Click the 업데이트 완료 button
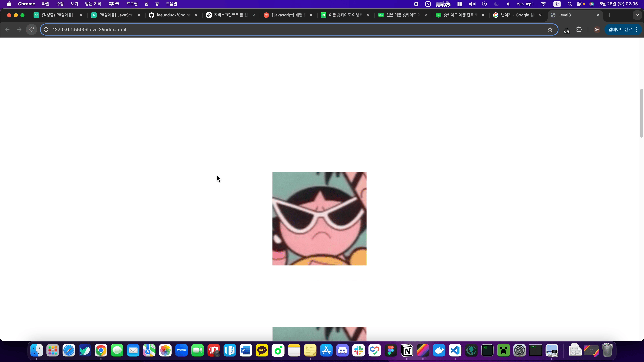 620,29
